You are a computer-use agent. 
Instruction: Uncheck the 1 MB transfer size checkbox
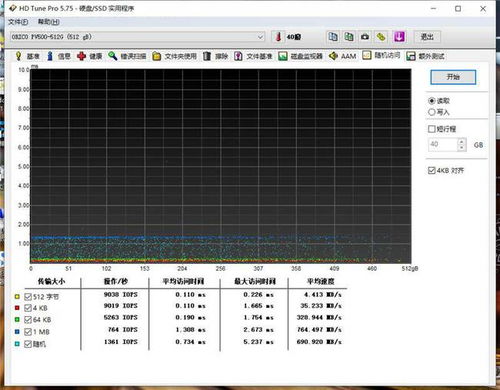click(x=28, y=332)
